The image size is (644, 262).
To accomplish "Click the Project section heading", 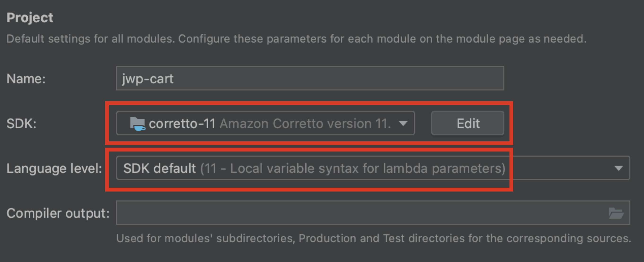I will 30,18.
